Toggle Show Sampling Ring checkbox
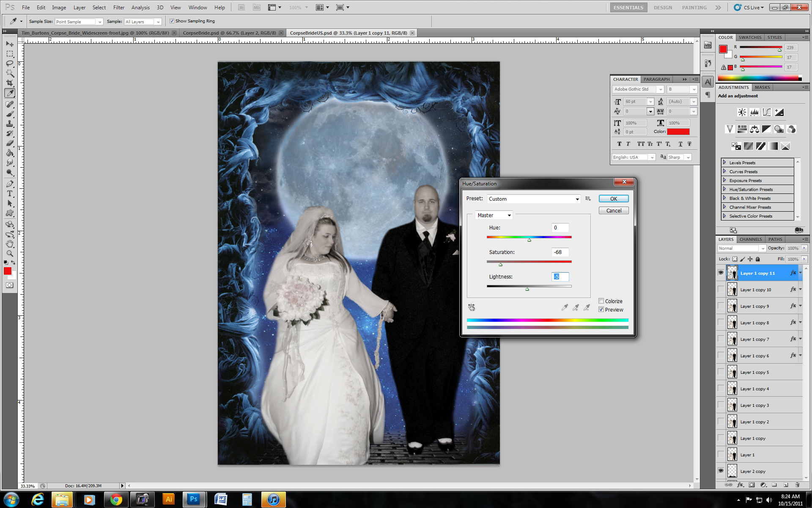The image size is (812, 508). (x=172, y=21)
